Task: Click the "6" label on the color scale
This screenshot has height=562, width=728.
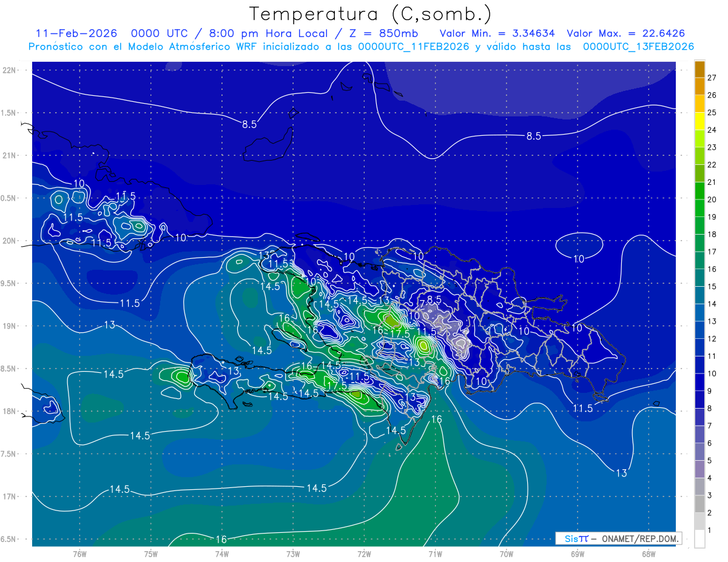Action: (710, 443)
